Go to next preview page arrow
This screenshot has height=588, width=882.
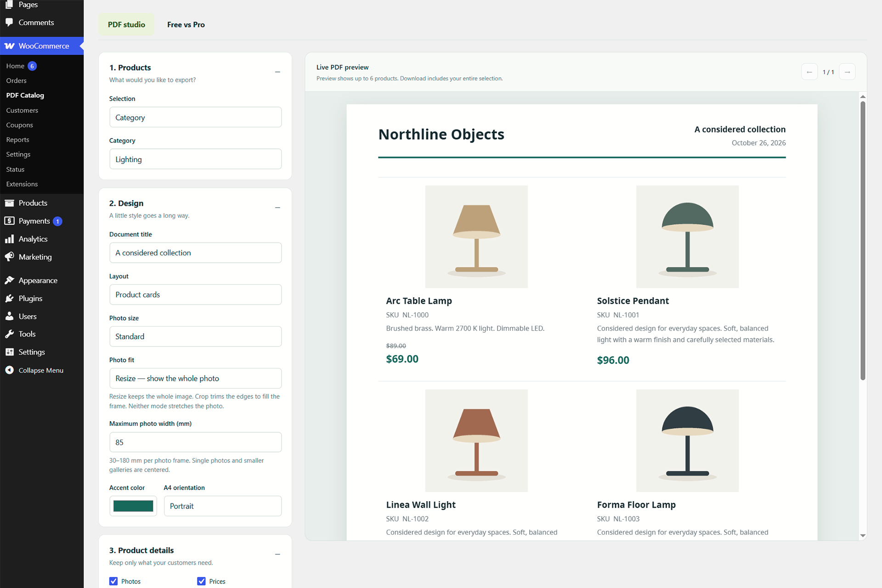click(x=847, y=72)
